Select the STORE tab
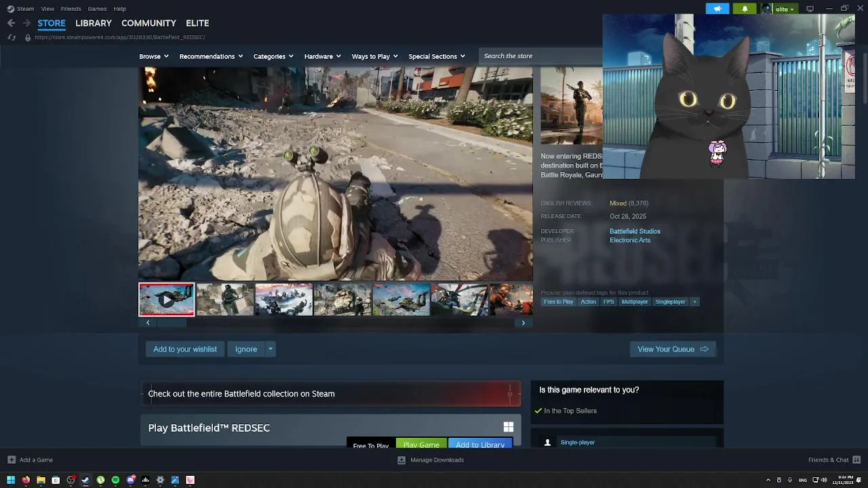868x488 pixels. pos(52,23)
